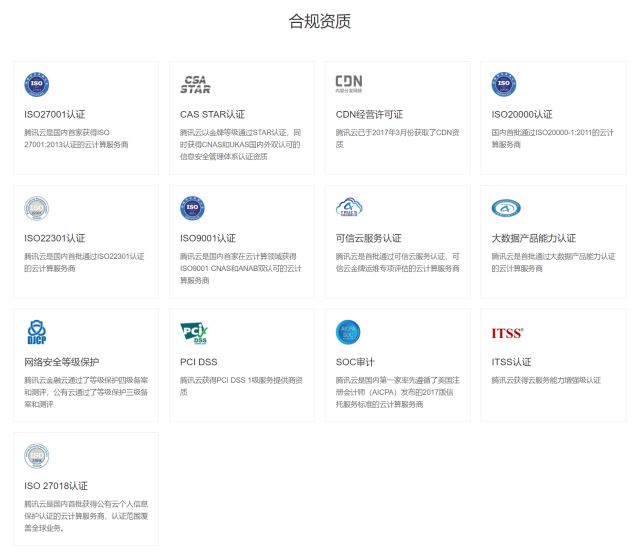The width and height of the screenshot is (640, 558).
Task: Open the SOC审计 title
Action: point(355,362)
